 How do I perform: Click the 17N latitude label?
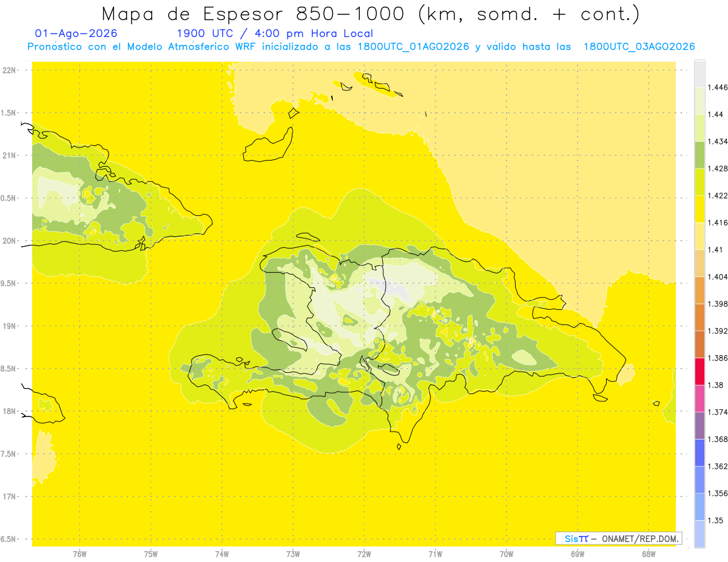coord(10,497)
